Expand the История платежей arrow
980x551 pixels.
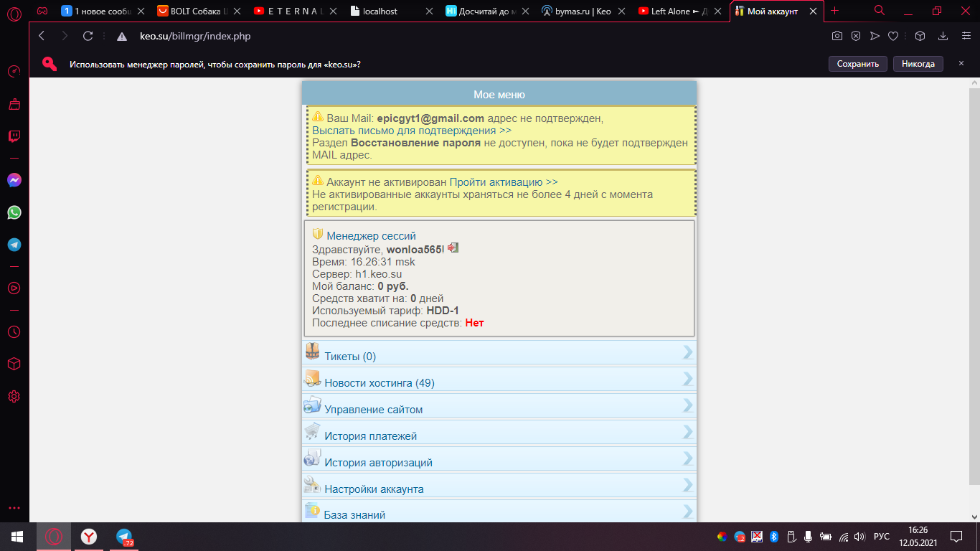[688, 432]
